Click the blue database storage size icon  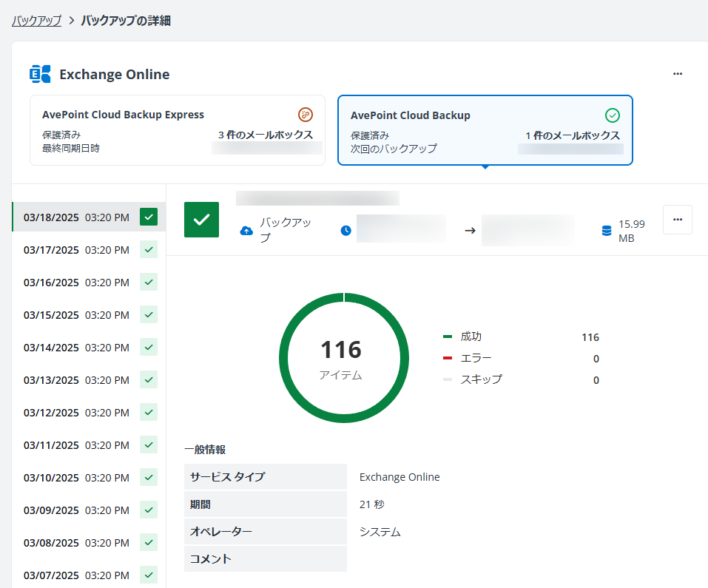(607, 231)
